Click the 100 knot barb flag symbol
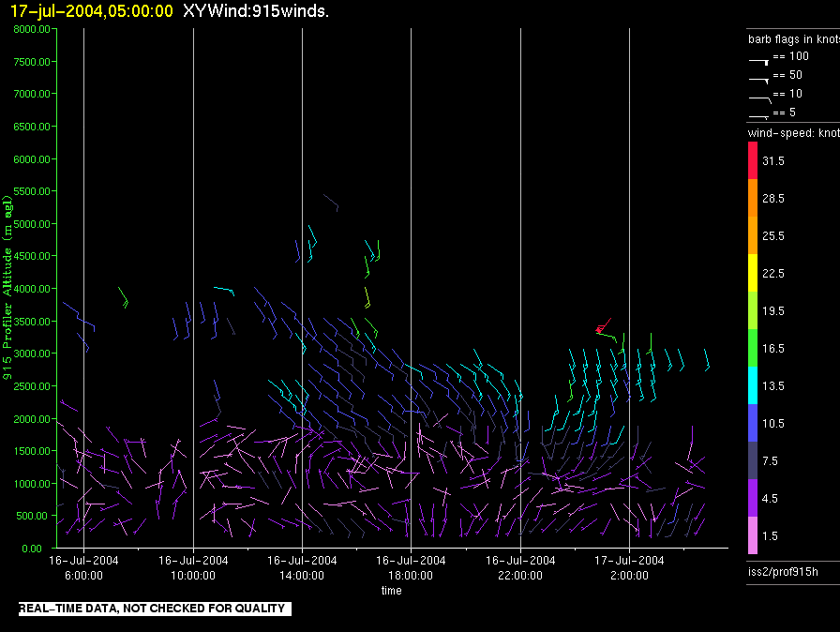 pyautogui.click(x=758, y=62)
